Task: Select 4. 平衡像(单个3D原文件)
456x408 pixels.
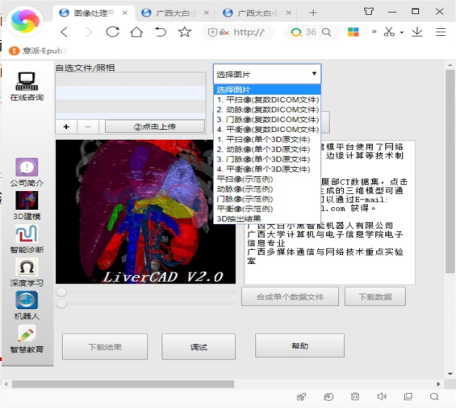Action: tap(267, 169)
